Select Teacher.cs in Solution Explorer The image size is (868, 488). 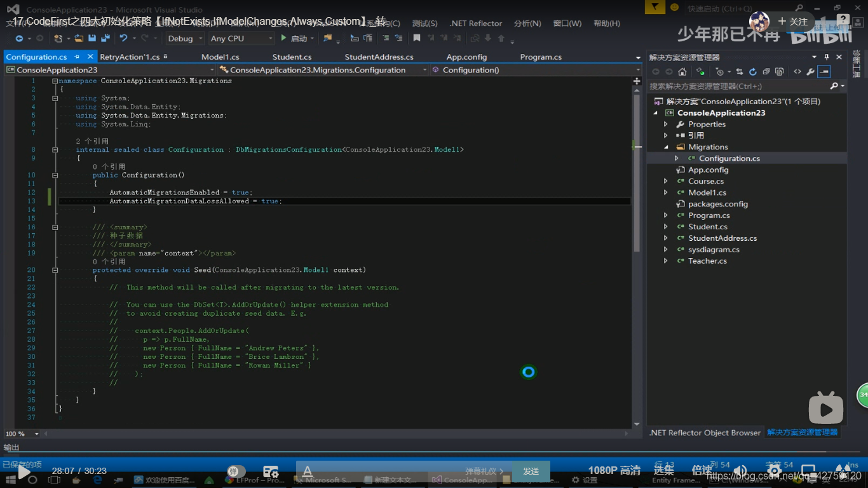(707, 261)
